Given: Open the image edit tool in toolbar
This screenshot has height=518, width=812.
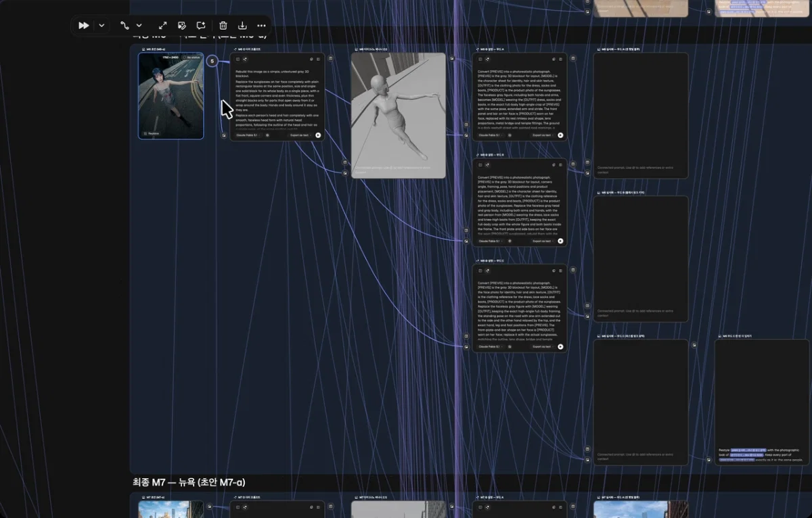Looking at the screenshot, I should [x=182, y=26].
